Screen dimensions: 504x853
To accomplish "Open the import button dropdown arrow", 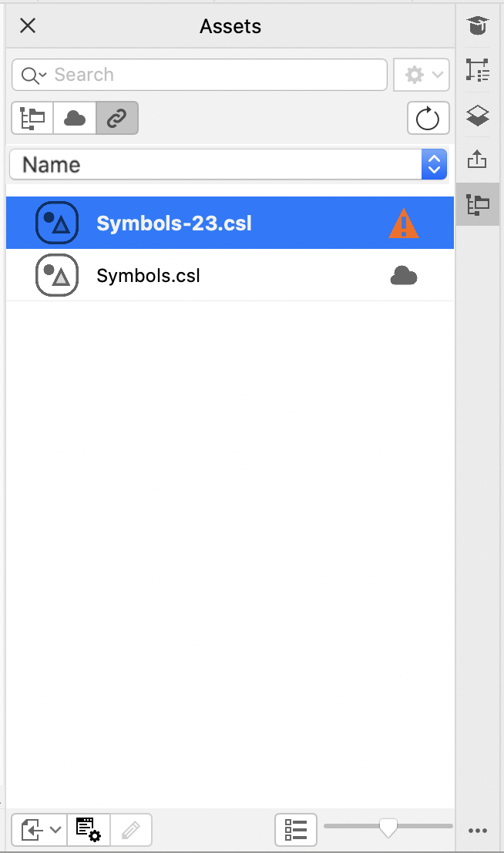I will click(55, 830).
